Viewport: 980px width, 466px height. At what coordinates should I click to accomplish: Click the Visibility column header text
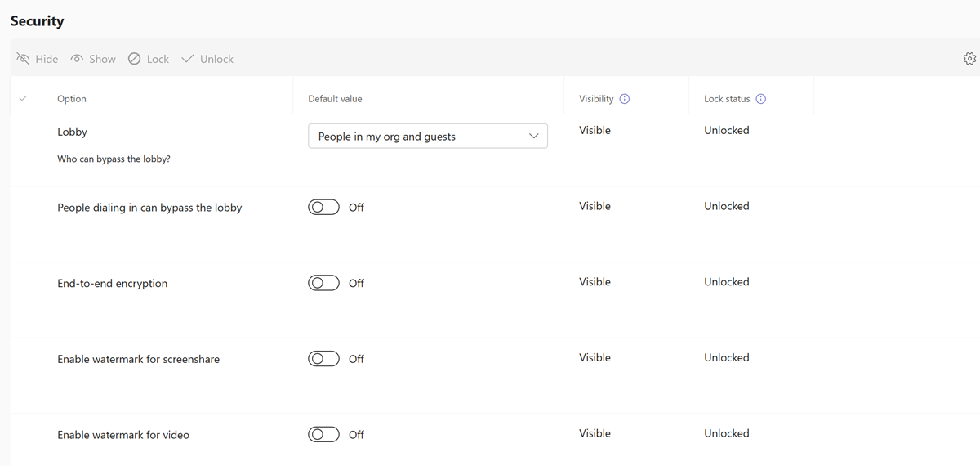pyautogui.click(x=596, y=99)
